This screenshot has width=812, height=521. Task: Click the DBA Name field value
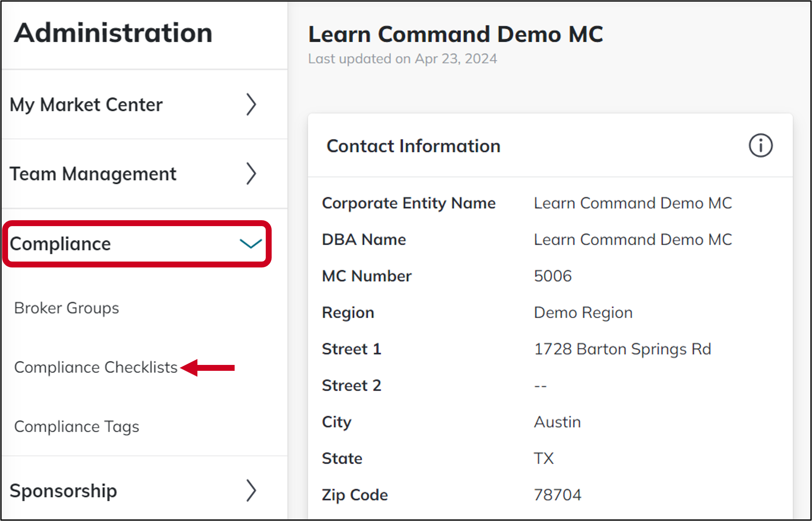coord(633,239)
